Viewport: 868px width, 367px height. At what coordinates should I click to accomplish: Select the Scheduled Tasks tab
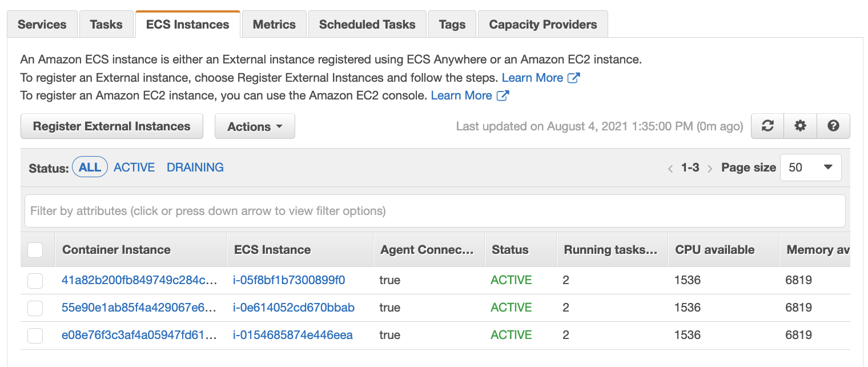click(x=367, y=25)
